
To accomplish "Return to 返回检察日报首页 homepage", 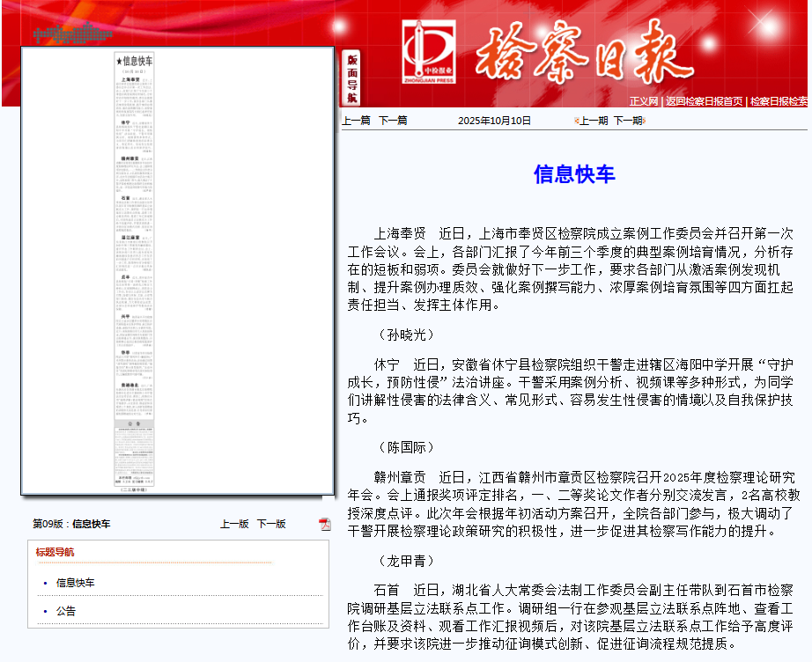I will pyautogui.click(x=704, y=101).
